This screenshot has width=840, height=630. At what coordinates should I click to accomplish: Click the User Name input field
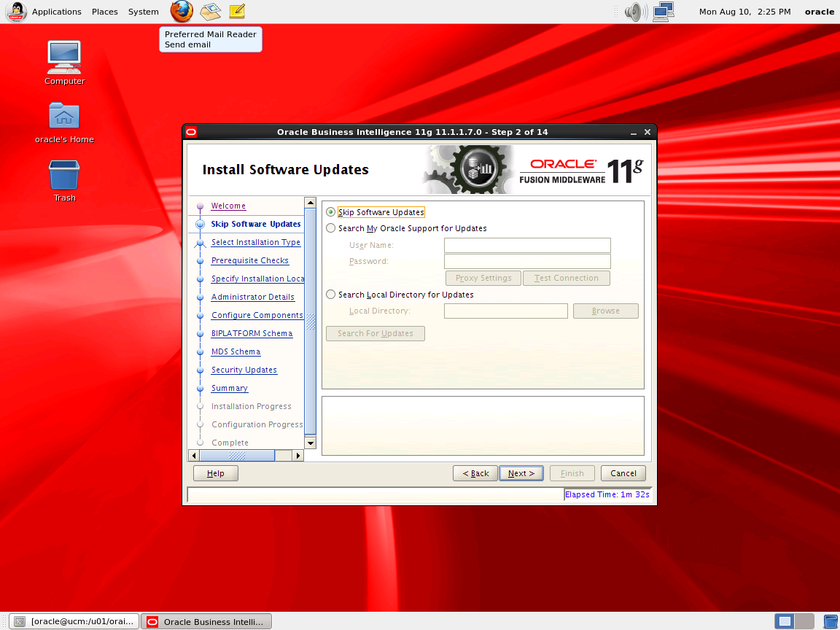pos(527,245)
